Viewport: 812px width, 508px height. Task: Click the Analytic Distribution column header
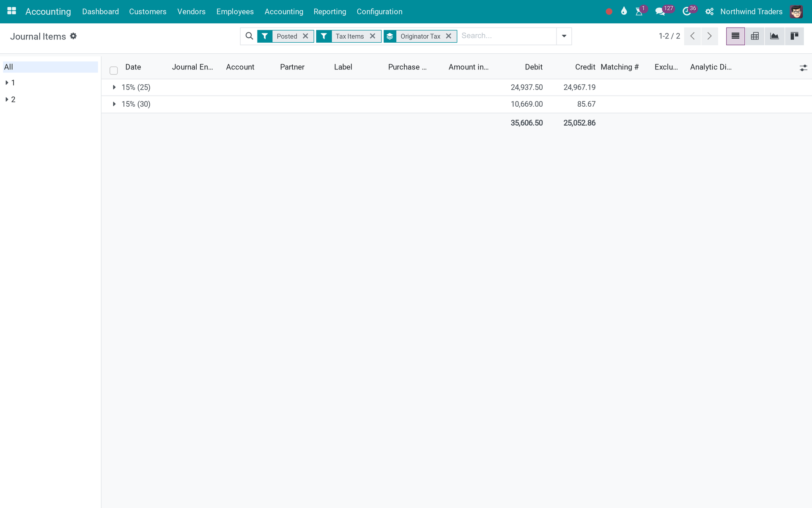click(x=710, y=67)
